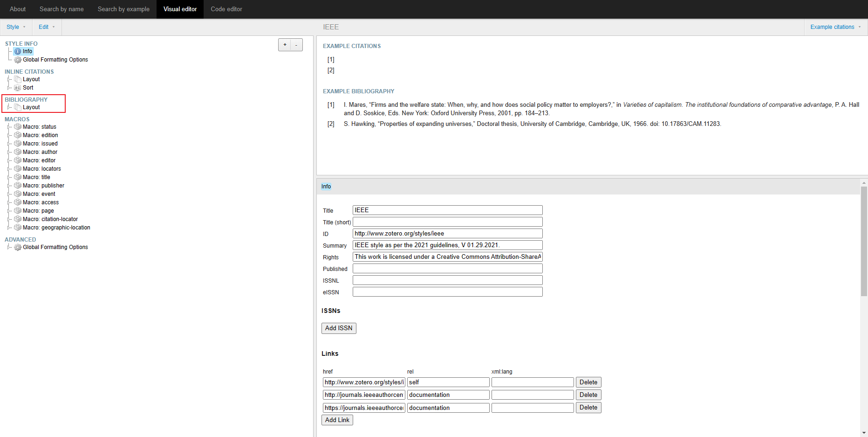Click the cube icon for Macro: author
Image resolution: width=868 pixels, height=437 pixels.
(x=18, y=152)
